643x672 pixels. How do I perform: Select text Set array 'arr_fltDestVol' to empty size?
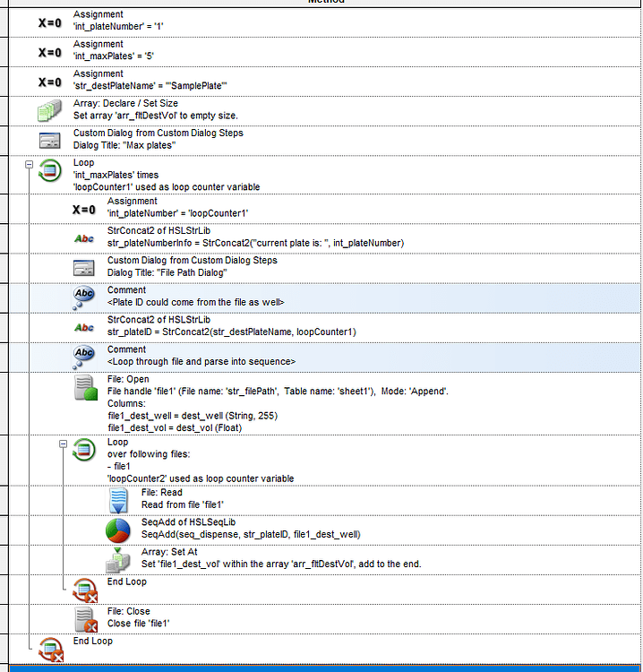(x=156, y=116)
